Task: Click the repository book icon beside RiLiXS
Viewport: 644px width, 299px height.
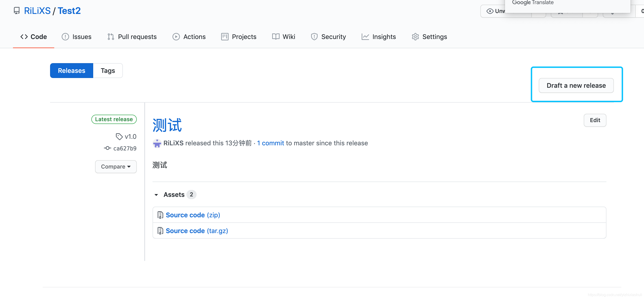Action: coord(16,11)
